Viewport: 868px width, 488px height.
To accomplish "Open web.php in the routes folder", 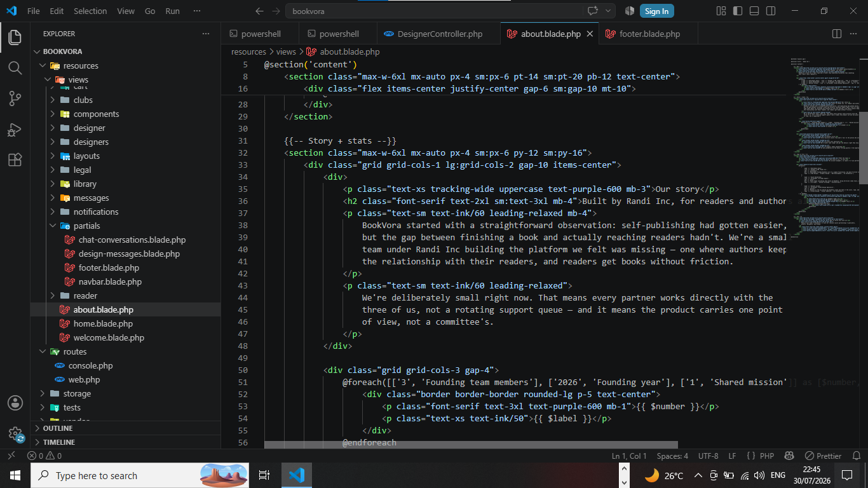I will (x=84, y=379).
